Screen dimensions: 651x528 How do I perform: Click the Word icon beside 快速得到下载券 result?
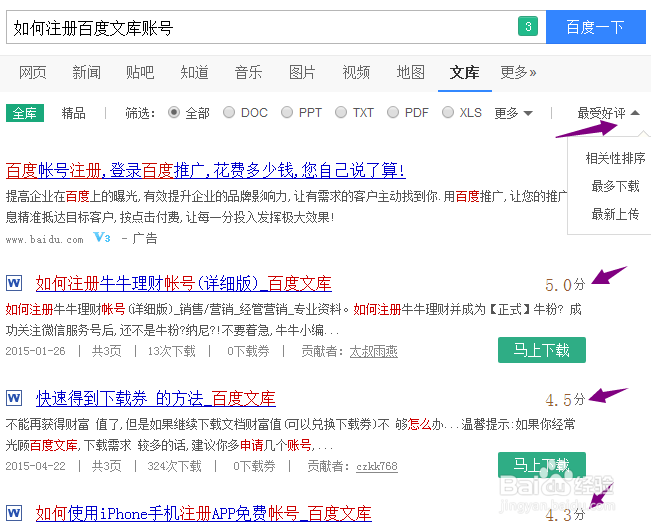point(14,398)
